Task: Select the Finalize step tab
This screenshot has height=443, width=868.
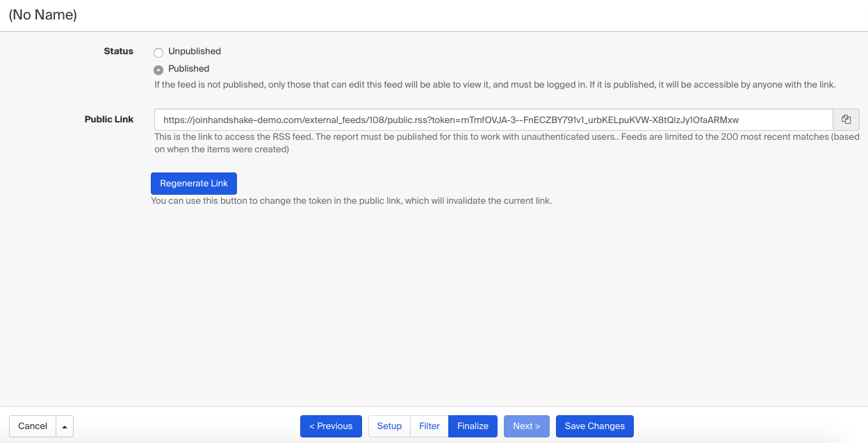Action: pos(473,426)
